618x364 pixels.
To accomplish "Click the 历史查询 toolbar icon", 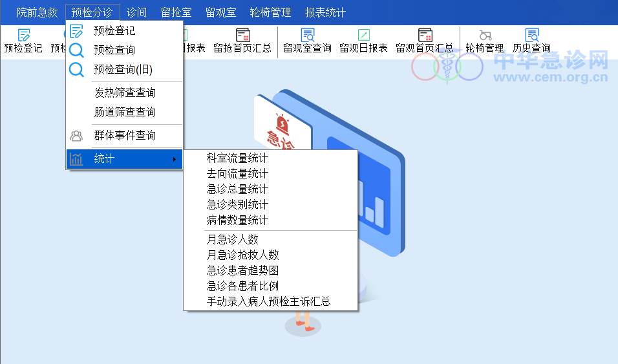I will click(531, 40).
